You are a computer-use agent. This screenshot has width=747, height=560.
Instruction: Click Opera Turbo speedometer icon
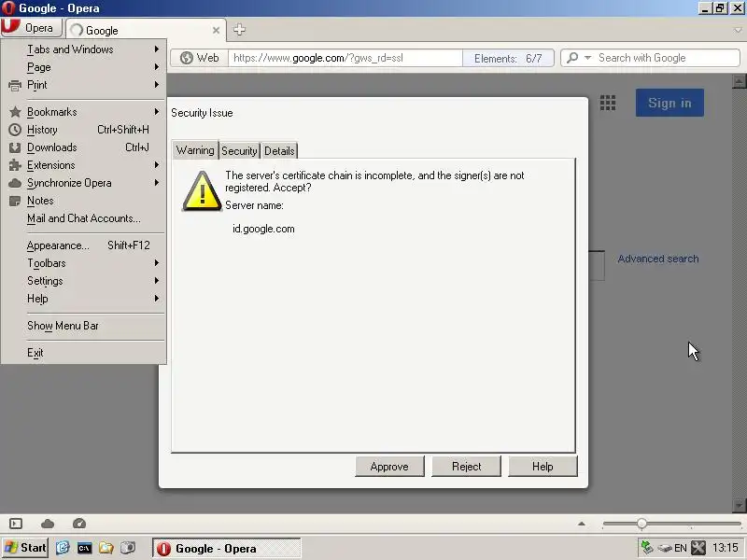click(79, 524)
